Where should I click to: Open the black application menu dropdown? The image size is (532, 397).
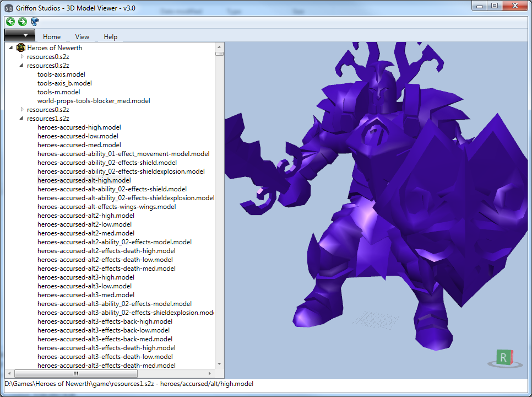[20, 35]
